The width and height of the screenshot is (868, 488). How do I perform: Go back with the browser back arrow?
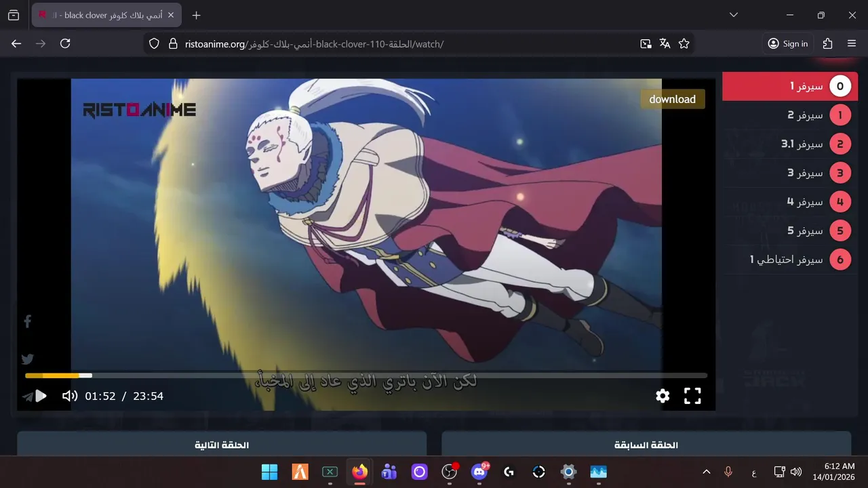(x=16, y=43)
